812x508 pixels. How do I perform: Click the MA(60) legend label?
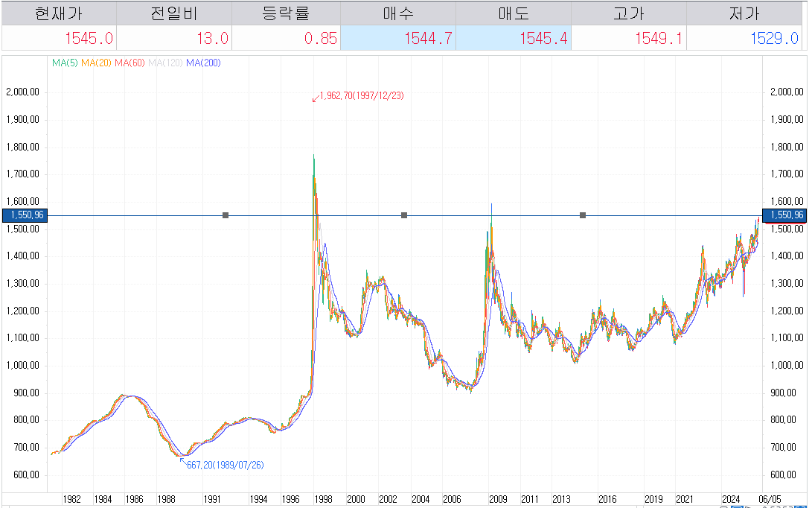(130, 63)
